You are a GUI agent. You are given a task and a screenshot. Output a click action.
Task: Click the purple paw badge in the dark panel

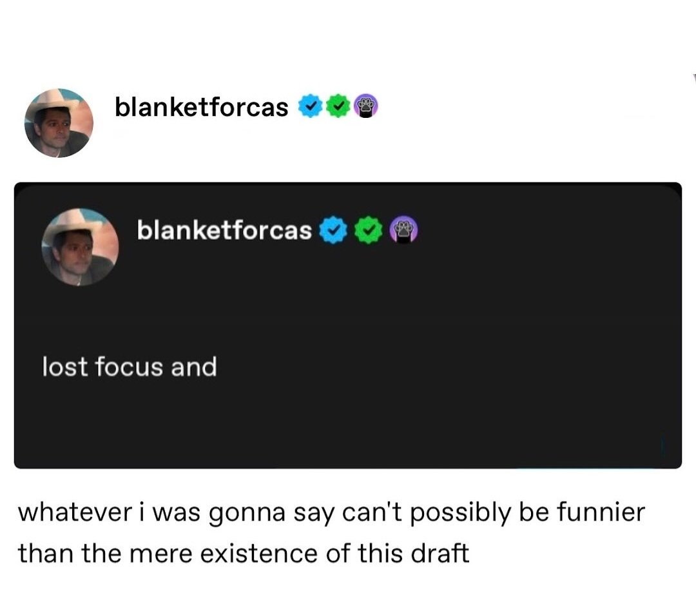(x=404, y=230)
